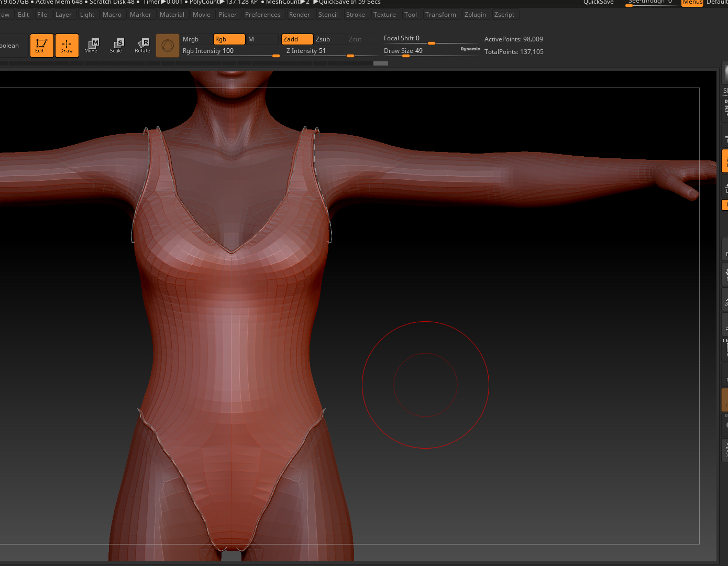Click the QuickSave button
728x566 pixels.
598,3
